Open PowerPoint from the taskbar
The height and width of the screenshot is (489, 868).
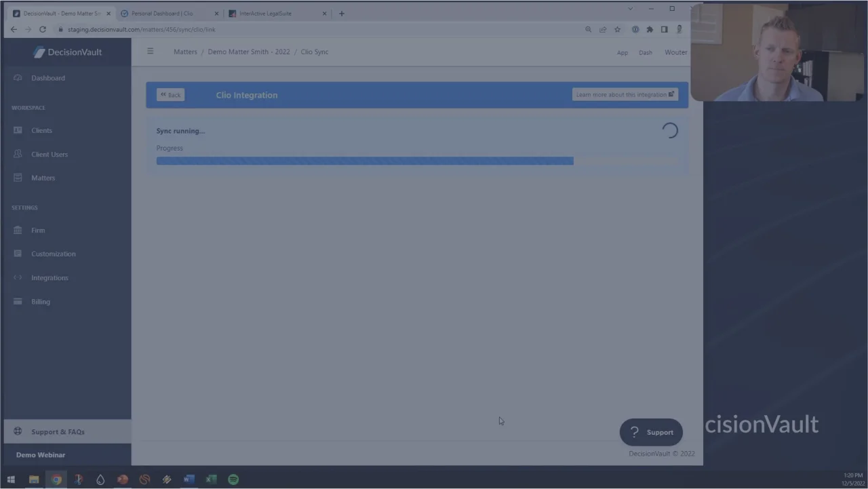123,480
